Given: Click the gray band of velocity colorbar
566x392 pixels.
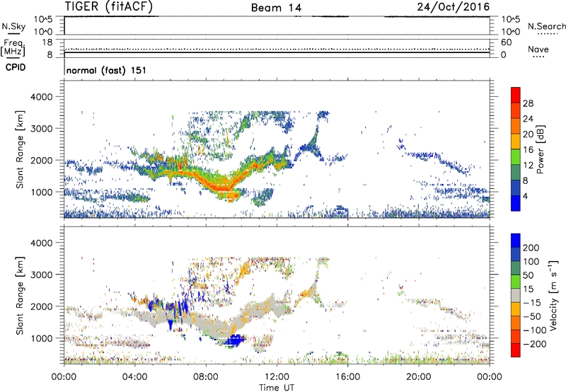Looking at the screenshot, I should [516, 295].
